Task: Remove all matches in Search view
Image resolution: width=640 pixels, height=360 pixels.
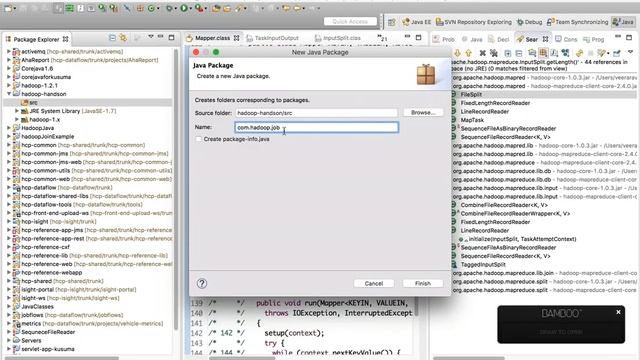Action: (x=493, y=53)
